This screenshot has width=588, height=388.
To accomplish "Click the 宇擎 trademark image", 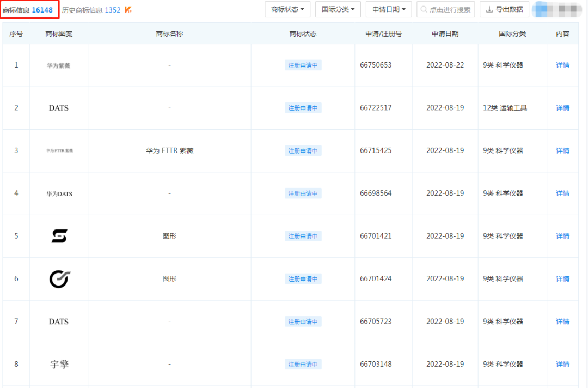I will tap(59, 365).
